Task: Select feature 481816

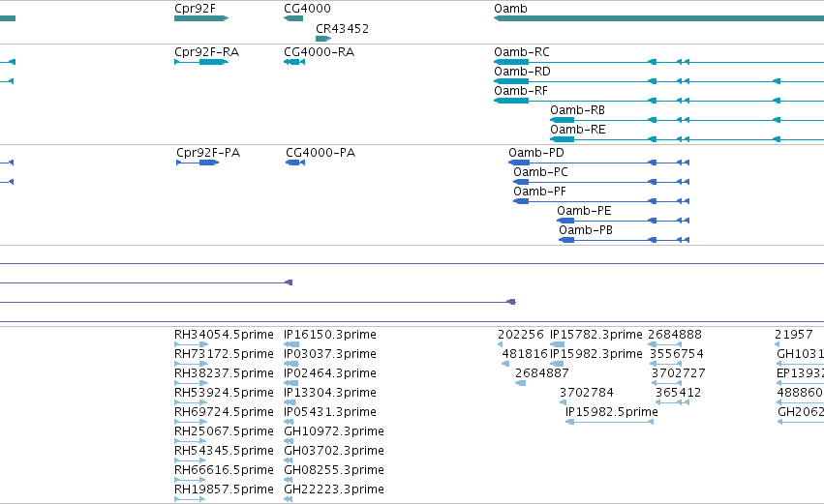Action: 505,364
